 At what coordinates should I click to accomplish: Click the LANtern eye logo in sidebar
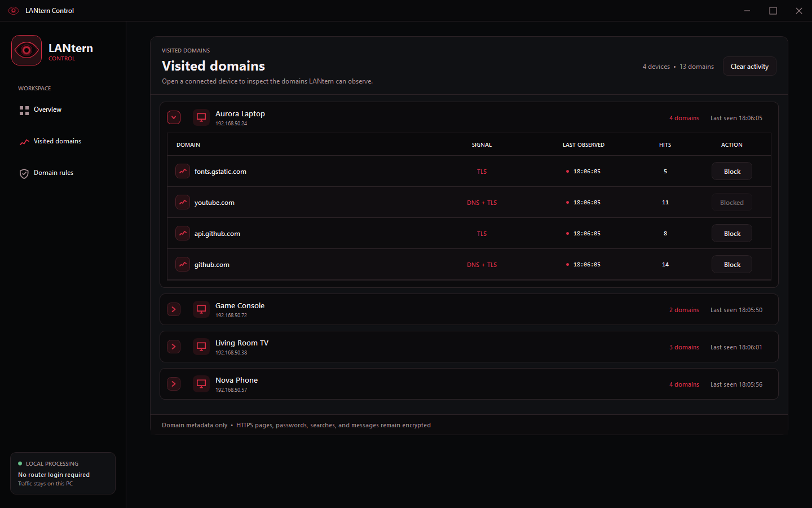pos(27,50)
